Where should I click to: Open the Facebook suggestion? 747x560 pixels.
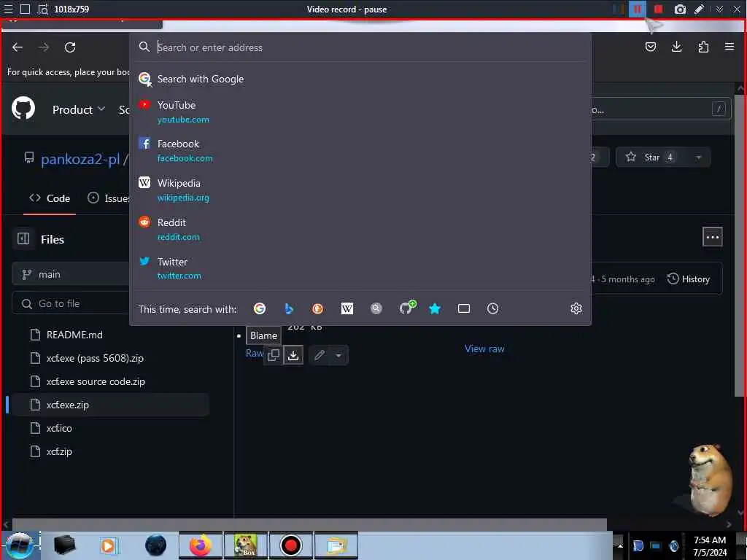[360, 150]
